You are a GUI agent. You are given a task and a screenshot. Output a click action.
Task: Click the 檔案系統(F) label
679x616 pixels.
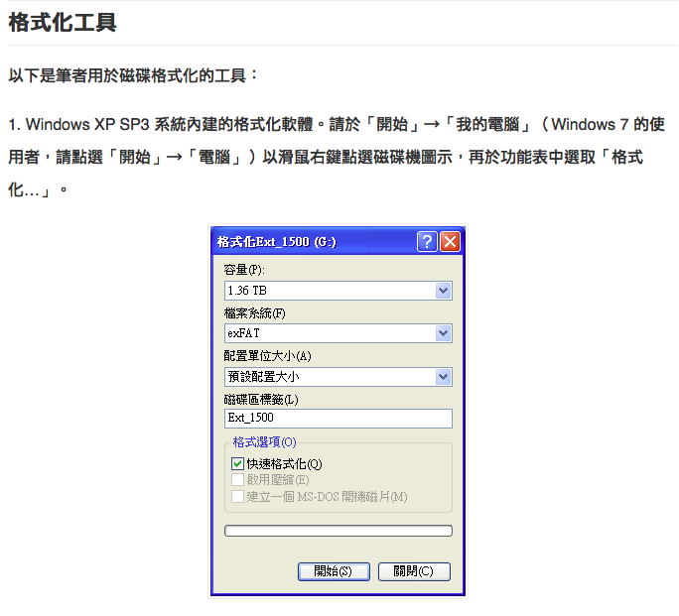254,312
